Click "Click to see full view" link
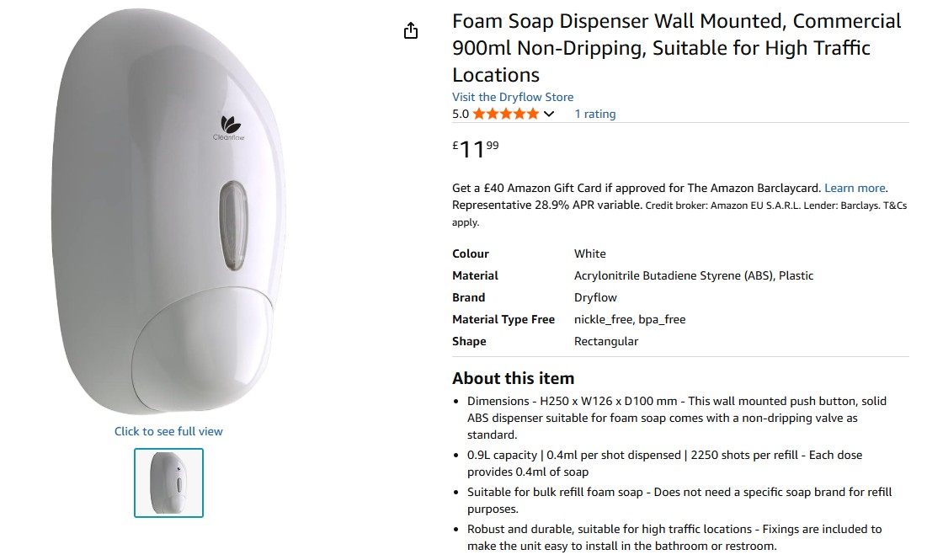 tap(168, 431)
